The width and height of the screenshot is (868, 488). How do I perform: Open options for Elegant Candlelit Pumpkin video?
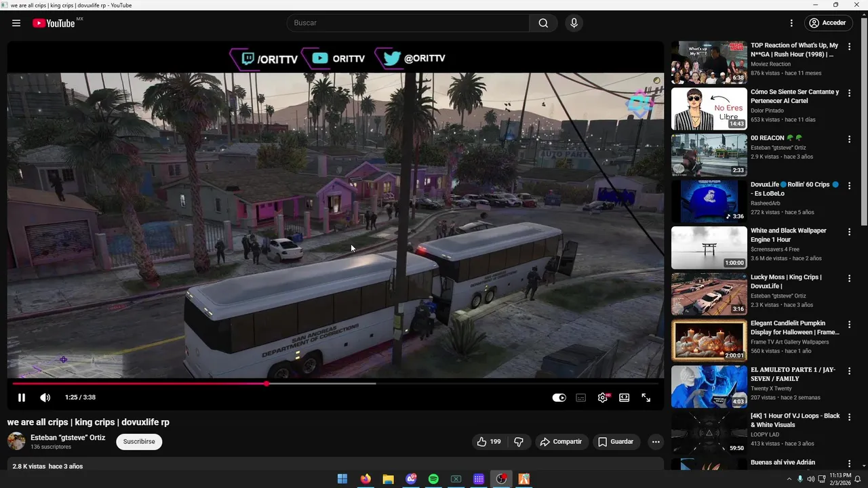(x=849, y=325)
